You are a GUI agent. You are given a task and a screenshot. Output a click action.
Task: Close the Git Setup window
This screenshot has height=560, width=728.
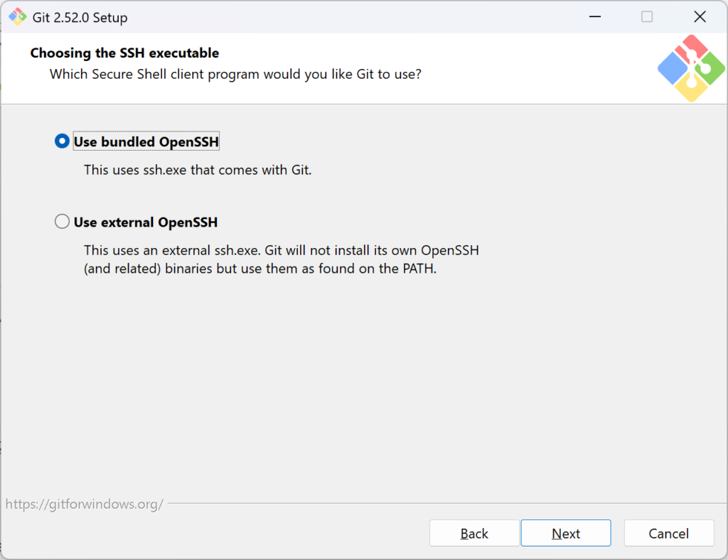coord(700,17)
